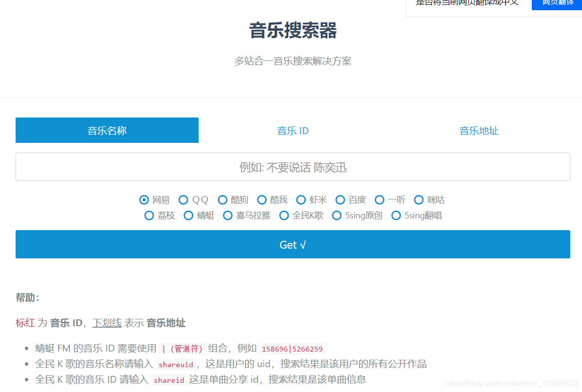Viewport: 582px width, 392px height.
Task: Open the 音乐地址 tab
Action: pyautogui.click(x=479, y=131)
